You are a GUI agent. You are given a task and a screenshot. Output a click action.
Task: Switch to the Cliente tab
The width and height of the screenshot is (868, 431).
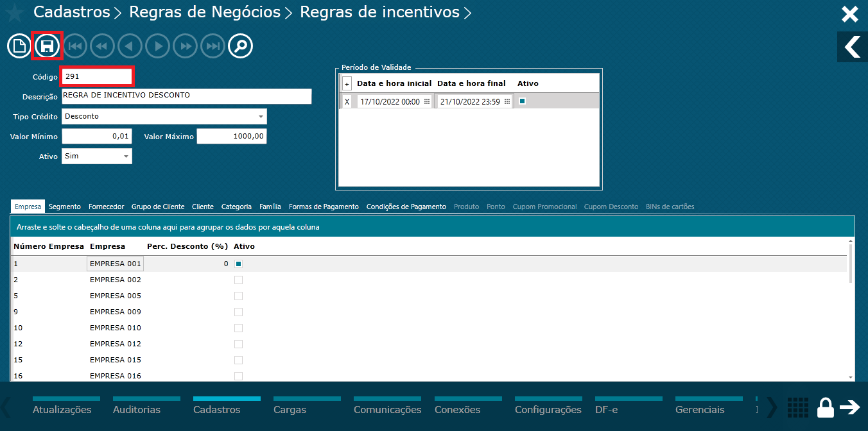[203, 207]
